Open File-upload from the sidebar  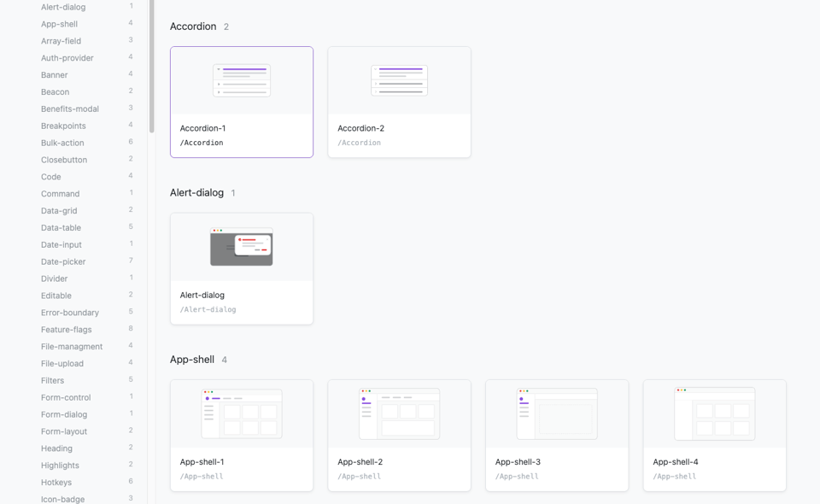[x=62, y=364]
